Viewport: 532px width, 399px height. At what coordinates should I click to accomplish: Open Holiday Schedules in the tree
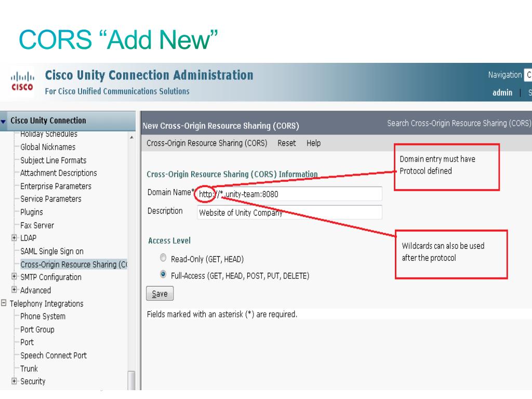coord(49,134)
